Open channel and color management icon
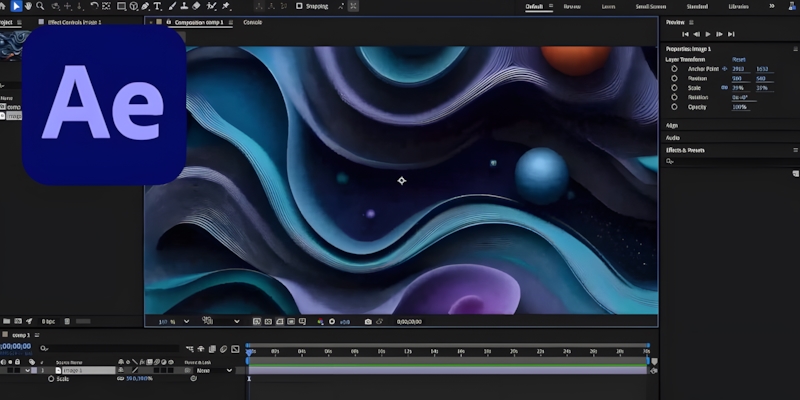The width and height of the screenshot is (800, 400). [320, 321]
